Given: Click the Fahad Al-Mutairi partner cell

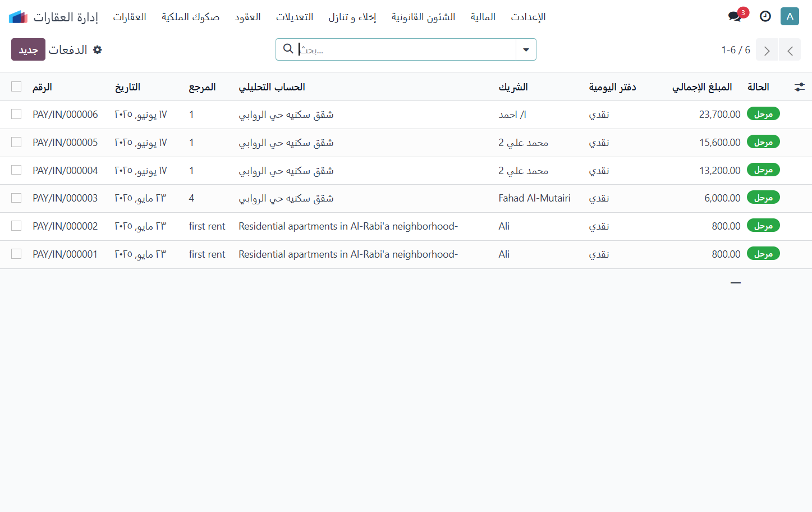Looking at the screenshot, I should pyautogui.click(x=534, y=198).
